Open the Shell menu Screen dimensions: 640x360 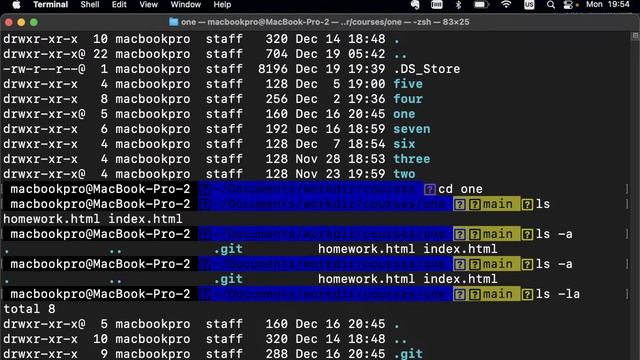89,4
